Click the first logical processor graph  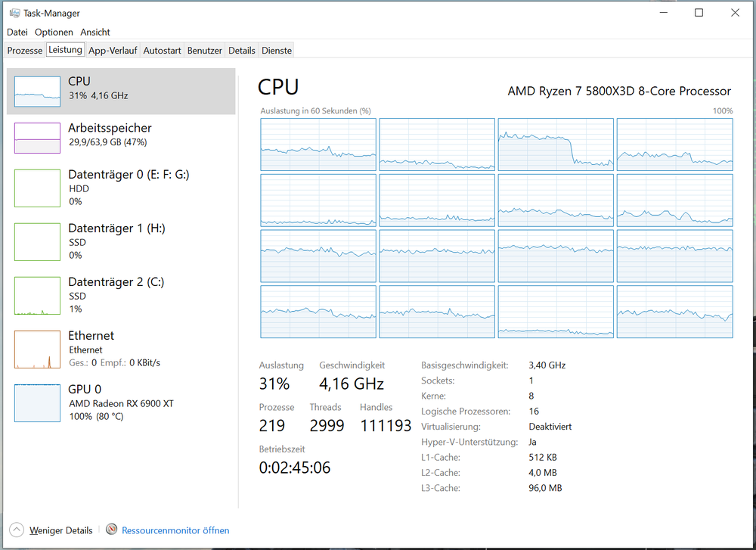(318, 144)
